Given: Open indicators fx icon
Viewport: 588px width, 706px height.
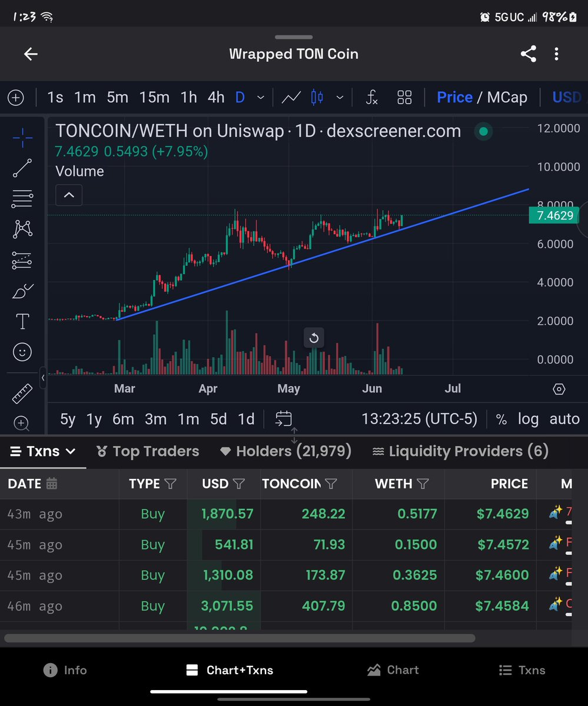Looking at the screenshot, I should pyautogui.click(x=371, y=98).
